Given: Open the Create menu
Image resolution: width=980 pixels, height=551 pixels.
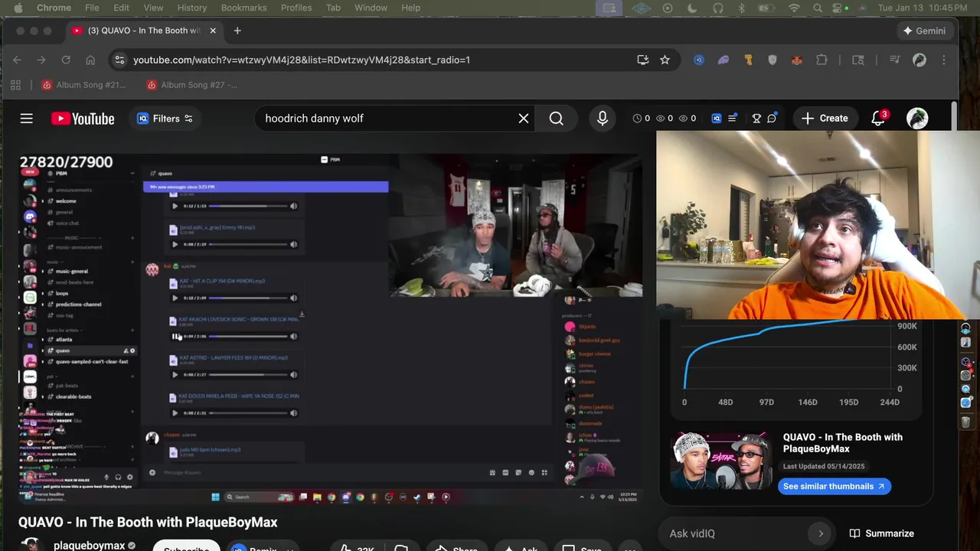Looking at the screenshot, I should (825, 119).
